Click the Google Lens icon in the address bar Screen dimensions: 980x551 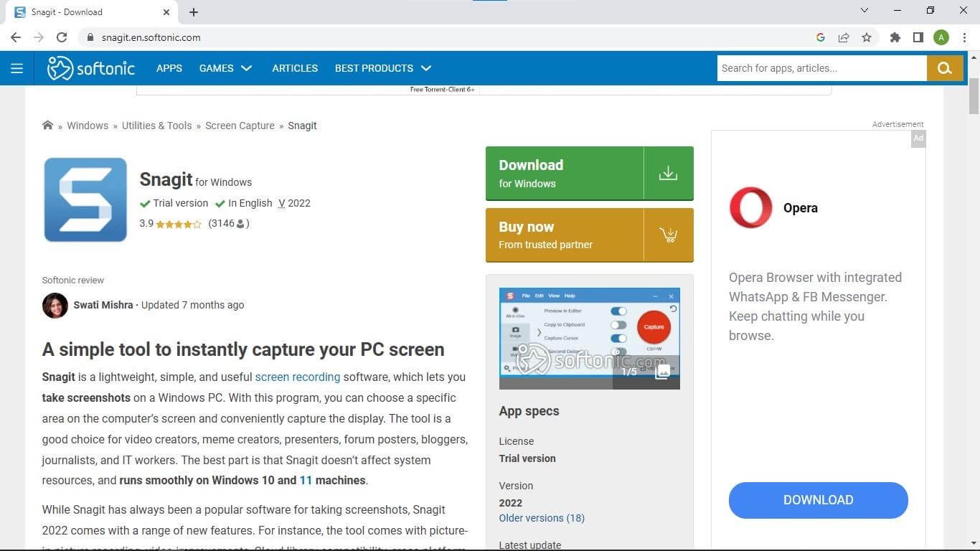click(x=820, y=37)
